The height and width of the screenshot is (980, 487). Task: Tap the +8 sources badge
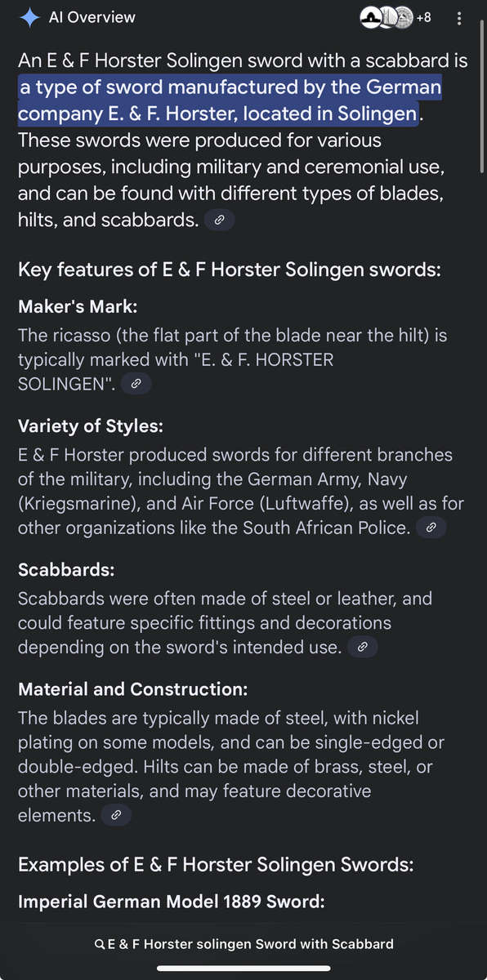coord(423,17)
